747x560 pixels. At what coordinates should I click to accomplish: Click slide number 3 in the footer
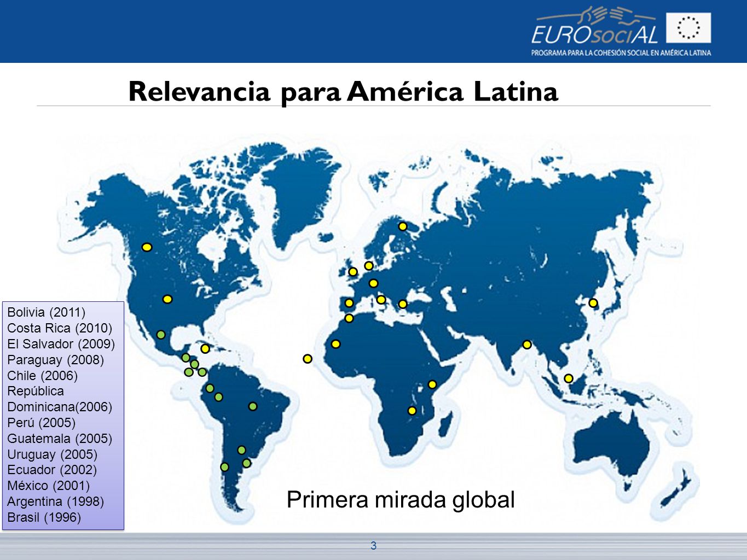point(374,545)
